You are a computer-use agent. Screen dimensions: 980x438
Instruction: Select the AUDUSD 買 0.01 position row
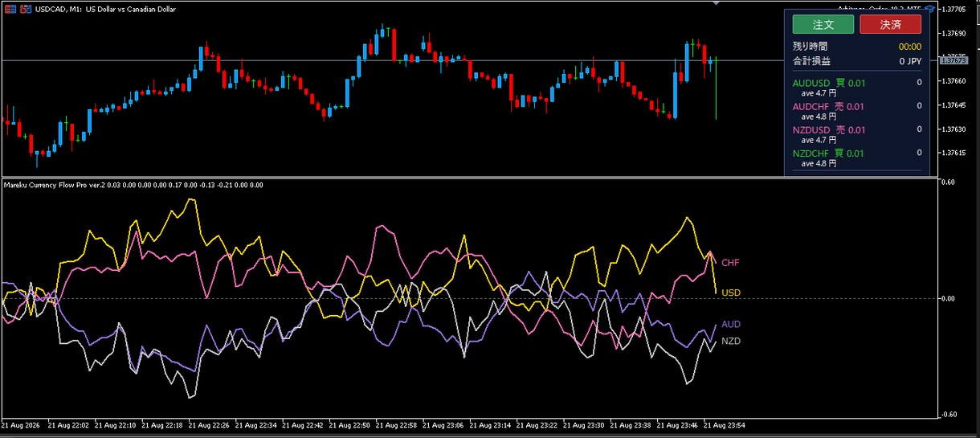pyautogui.click(x=857, y=87)
